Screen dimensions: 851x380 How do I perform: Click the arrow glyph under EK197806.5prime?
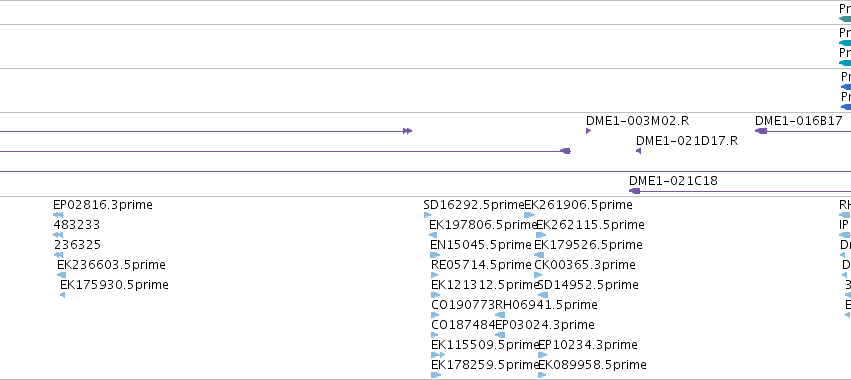(433, 235)
